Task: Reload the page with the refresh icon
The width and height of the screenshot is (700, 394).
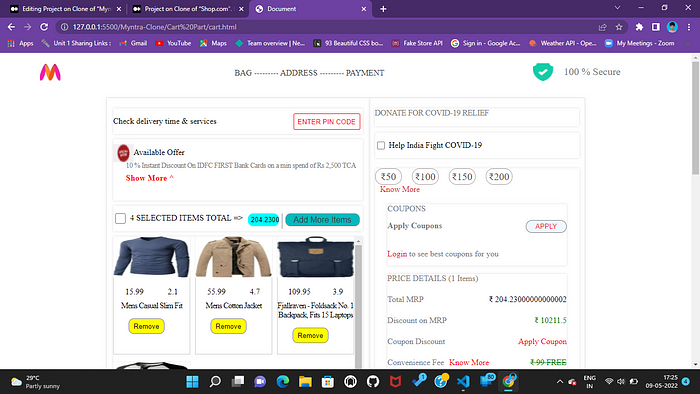Action: point(44,27)
